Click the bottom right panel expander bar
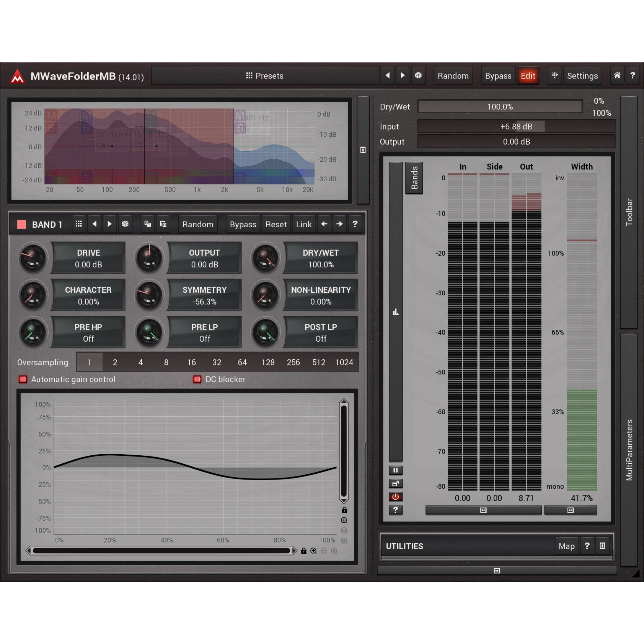Screen dimensions: 644x644 [497, 571]
